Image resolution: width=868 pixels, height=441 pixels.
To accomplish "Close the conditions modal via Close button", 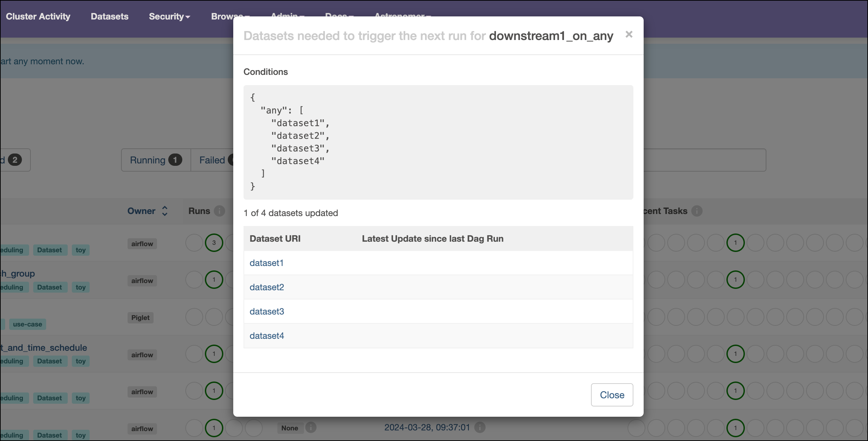I will [612, 395].
